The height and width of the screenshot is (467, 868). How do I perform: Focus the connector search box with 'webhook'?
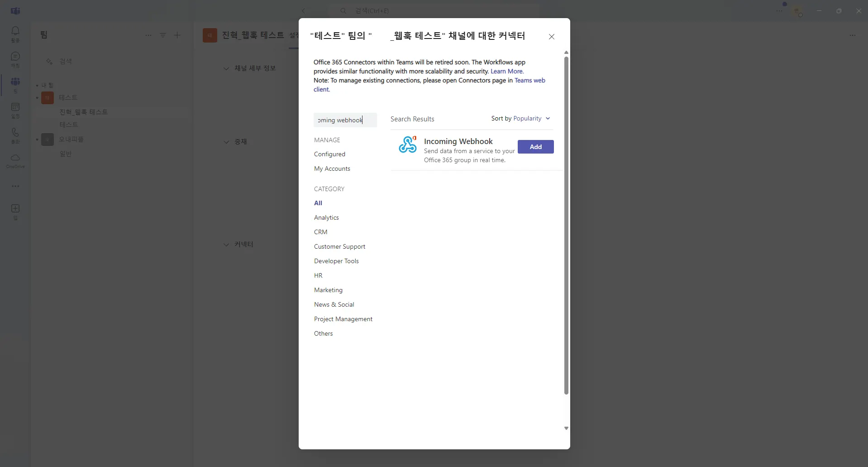click(345, 120)
